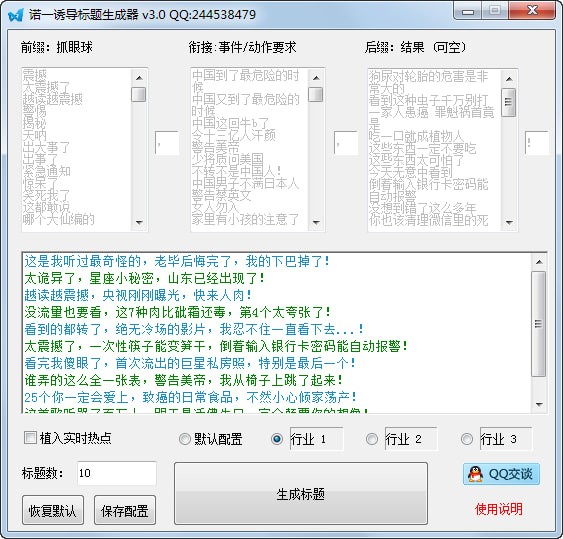This screenshot has height=539, width=563.
Task: Open the red 使用说明 link
Action: click(x=499, y=509)
